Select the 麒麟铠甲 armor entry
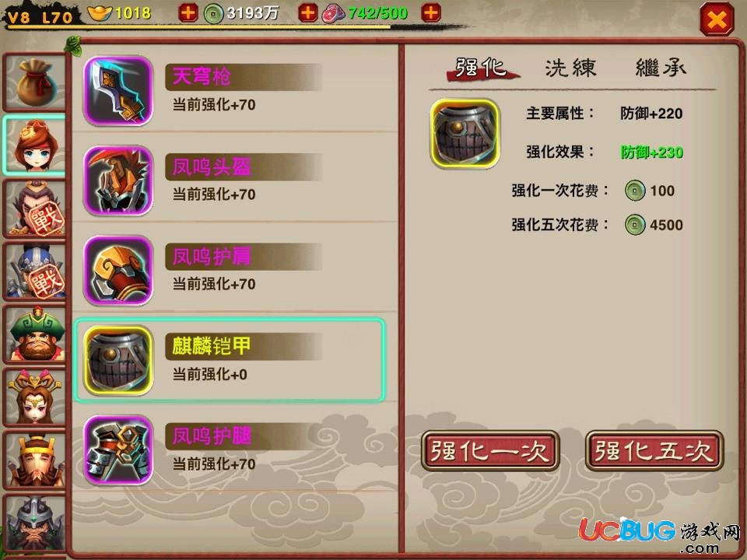Viewport: 747px width, 560px height. [229, 360]
